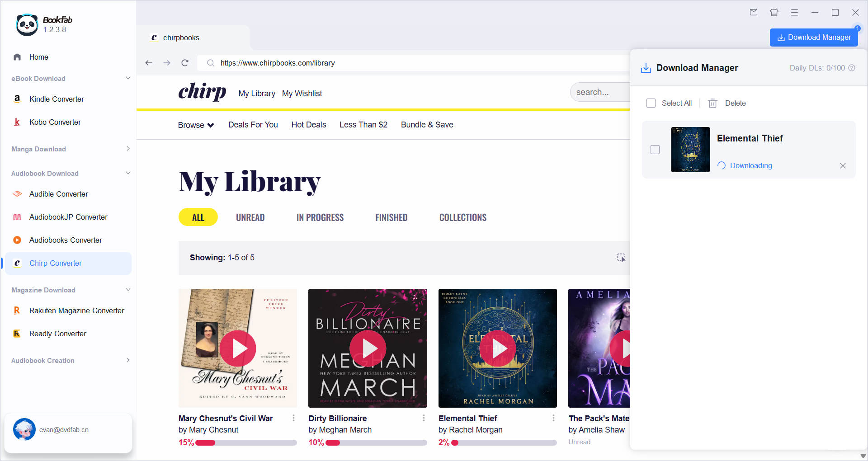Screen dimensions: 868x461
Task: Click the BookFab panda logo
Action: (x=27, y=25)
